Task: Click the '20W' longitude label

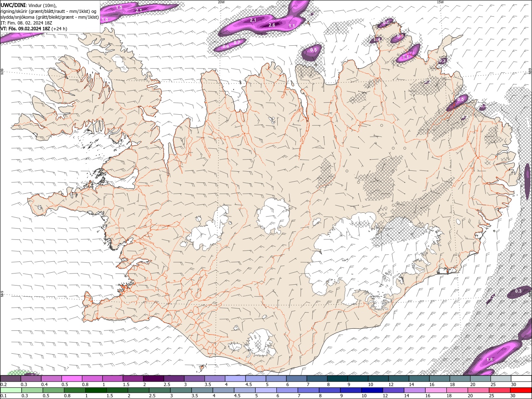Action: coord(221,2)
